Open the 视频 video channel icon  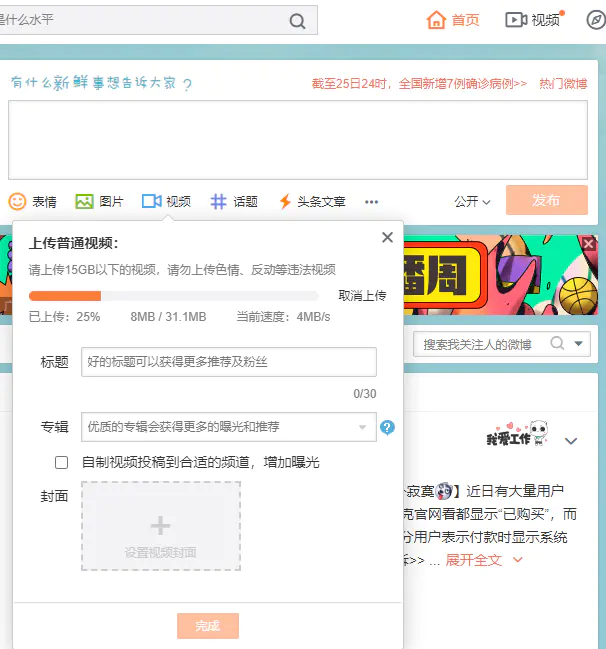pyautogui.click(x=516, y=20)
